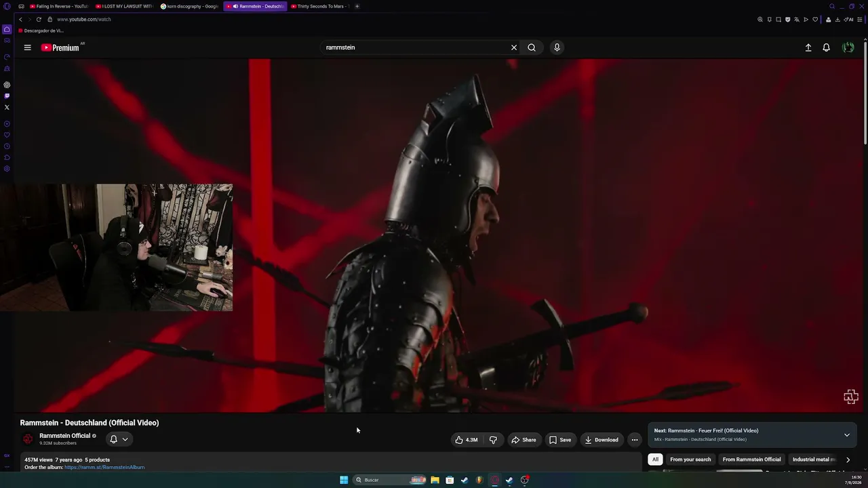The height and width of the screenshot is (488, 868).
Task: Switch to korn discography Google tab
Action: (190, 6)
